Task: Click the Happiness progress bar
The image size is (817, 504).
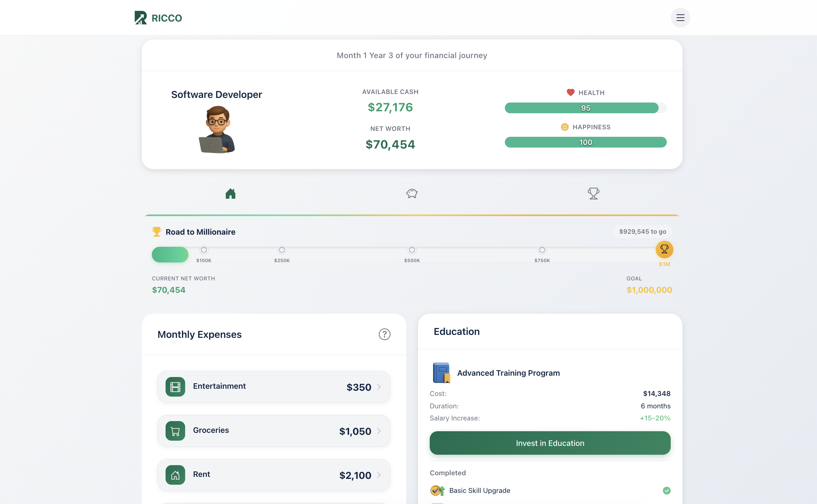Action: point(585,142)
